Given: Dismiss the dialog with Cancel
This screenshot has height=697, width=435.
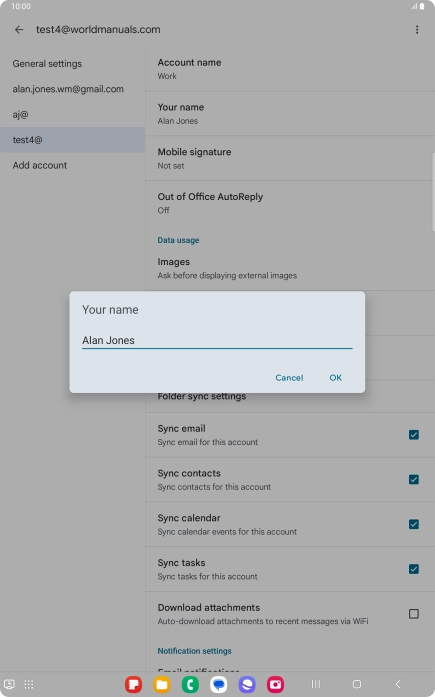Looking at the screenshot, I should click(289, 378).
